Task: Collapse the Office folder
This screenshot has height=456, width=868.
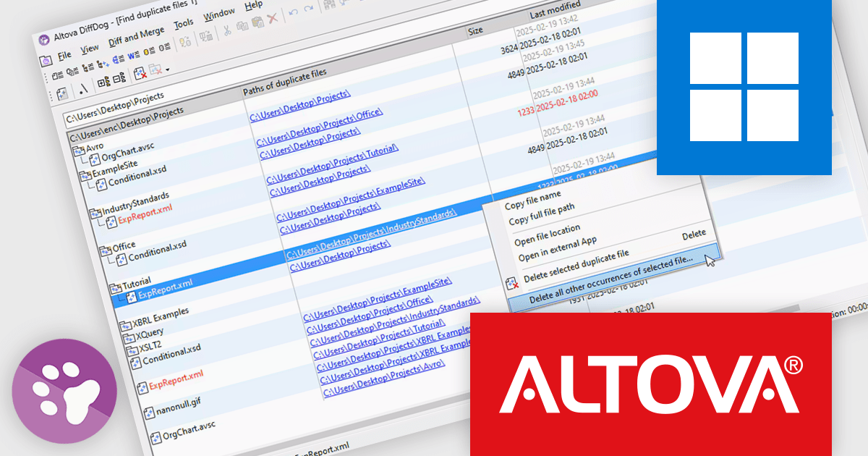Action: point(104,252)
